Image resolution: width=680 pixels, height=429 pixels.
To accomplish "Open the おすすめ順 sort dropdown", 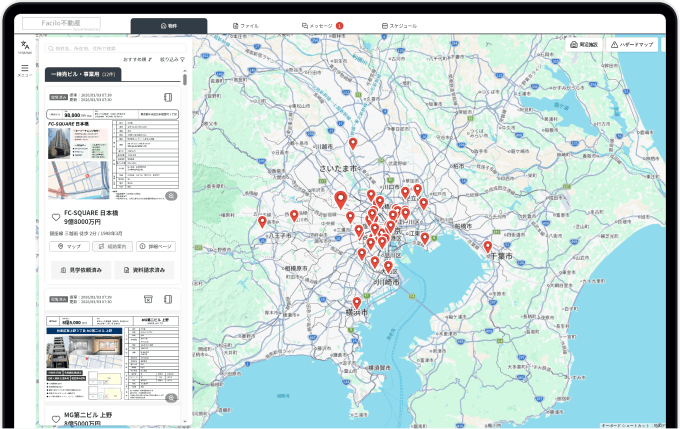I will click(x=137, y=59).
